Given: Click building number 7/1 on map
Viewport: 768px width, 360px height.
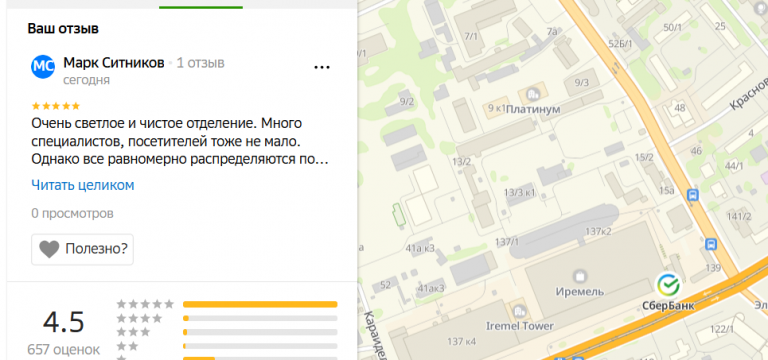Looking at the screenshot, I should point(471,36).
